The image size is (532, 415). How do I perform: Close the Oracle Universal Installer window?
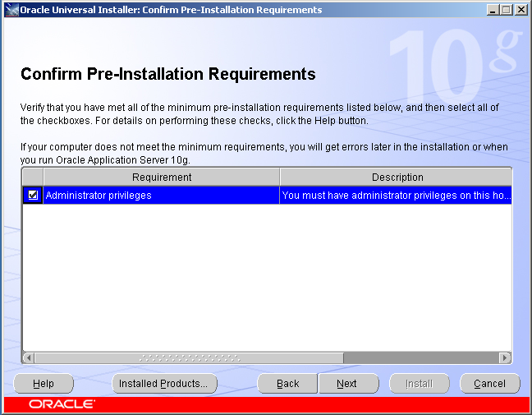[x=521, y=10]
